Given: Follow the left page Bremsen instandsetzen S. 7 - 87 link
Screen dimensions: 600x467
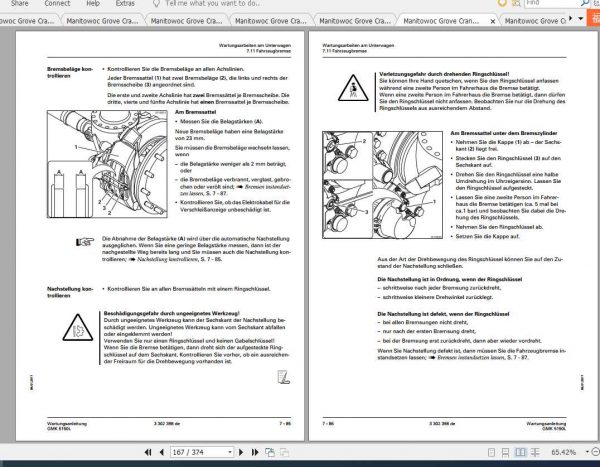Looking at the screenshot, I should (x=235, y=190).
